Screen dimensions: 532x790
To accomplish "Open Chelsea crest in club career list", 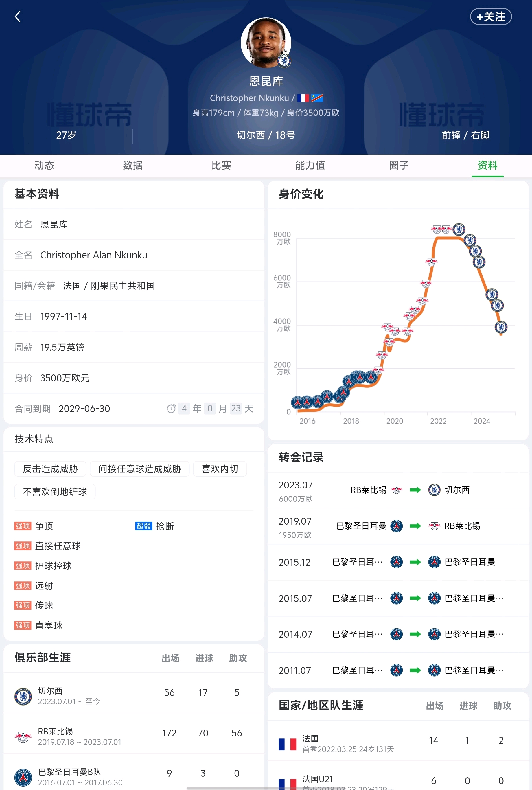I will click(x=23, y=696).
